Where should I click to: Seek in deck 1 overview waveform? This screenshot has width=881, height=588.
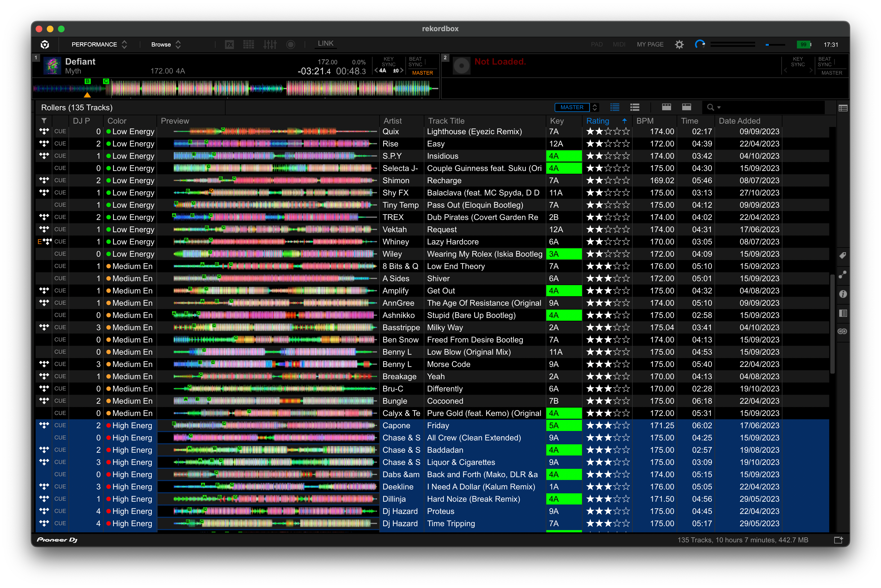tap(236, 89)
